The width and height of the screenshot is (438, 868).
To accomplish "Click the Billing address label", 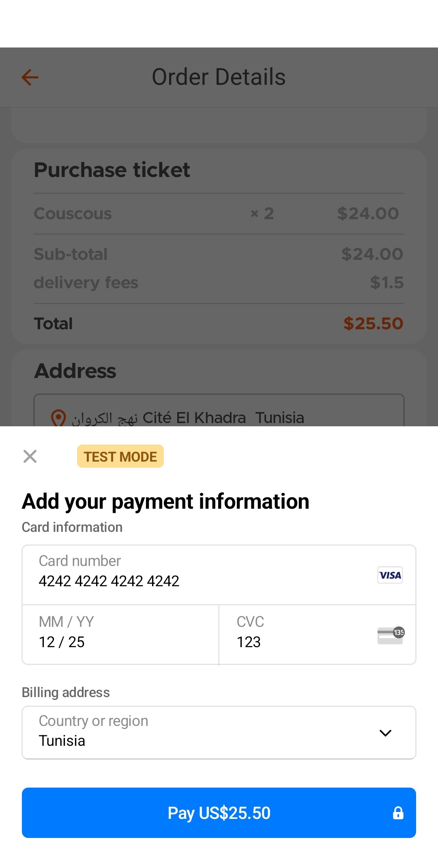I will coord(66,692).
